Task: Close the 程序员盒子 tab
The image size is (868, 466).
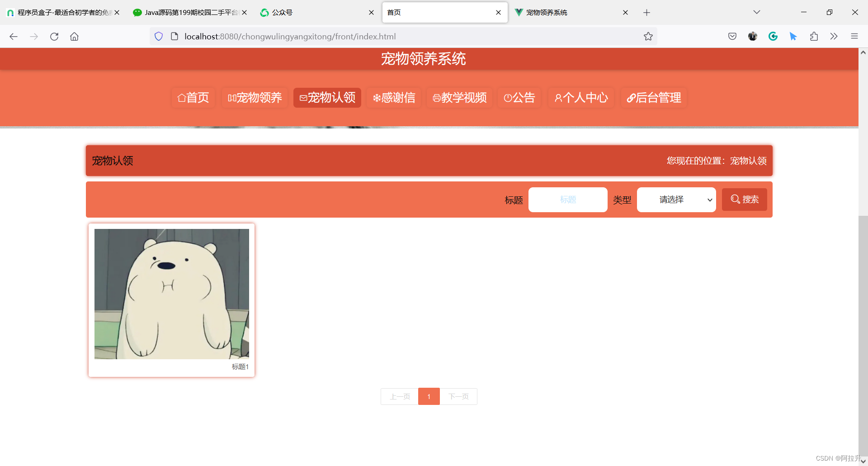Action: (117, 13)
